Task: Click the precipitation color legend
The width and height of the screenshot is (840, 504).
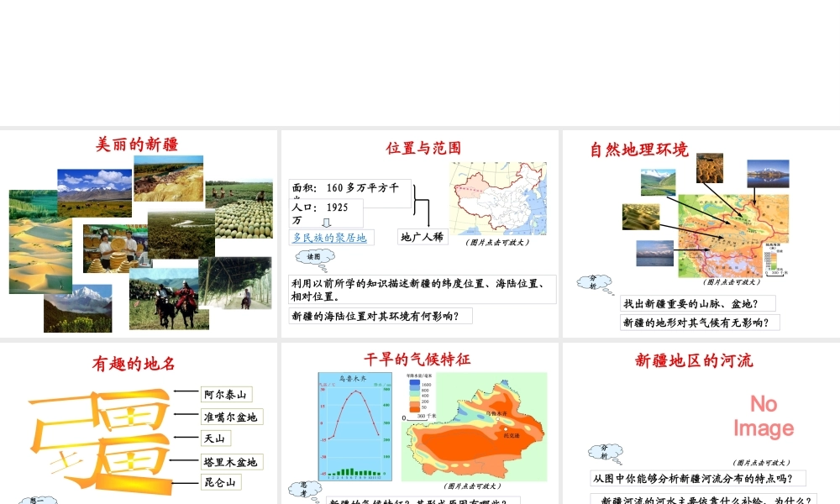Action: point(420,396)
